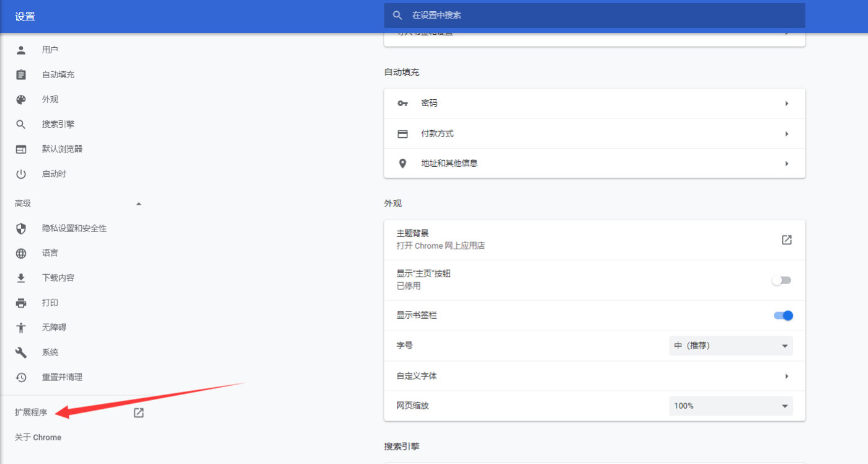Image resolution: width=868 pixels, height=464 pixels.
Task: Expand the 自定义字体 row arrow
Action: [x=786, y=376]
